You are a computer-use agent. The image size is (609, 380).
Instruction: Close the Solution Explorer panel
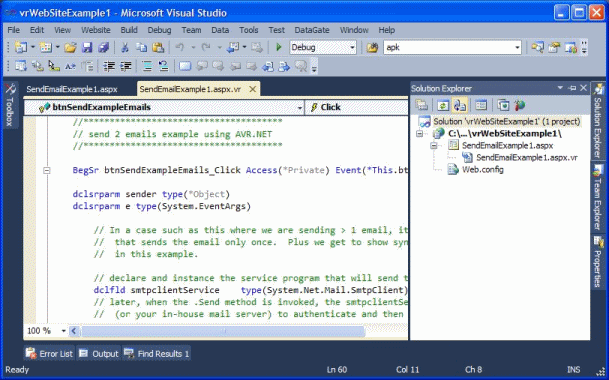[583, 88]
